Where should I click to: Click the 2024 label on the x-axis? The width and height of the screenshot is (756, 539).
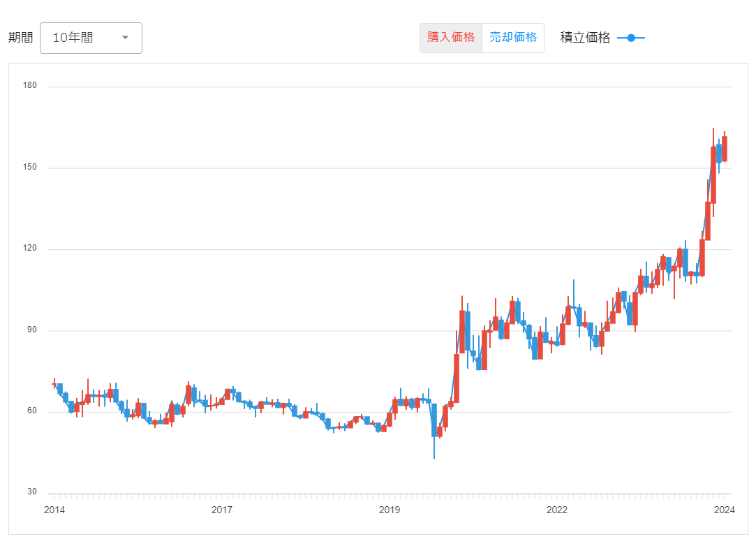tap(725, 510)
